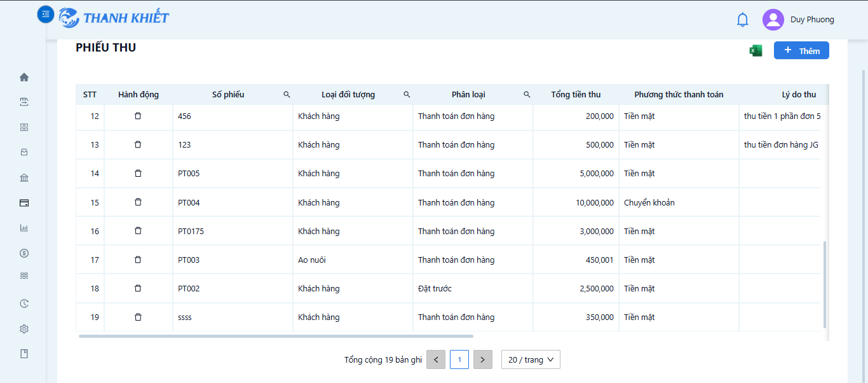Search in the Loại đối tượng column

407,94
